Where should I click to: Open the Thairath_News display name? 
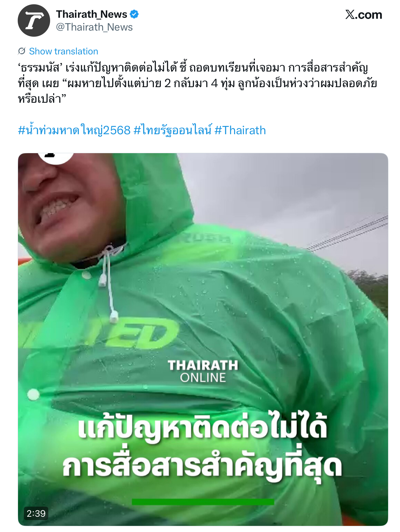pyautogui.click(x=92, y=14)
